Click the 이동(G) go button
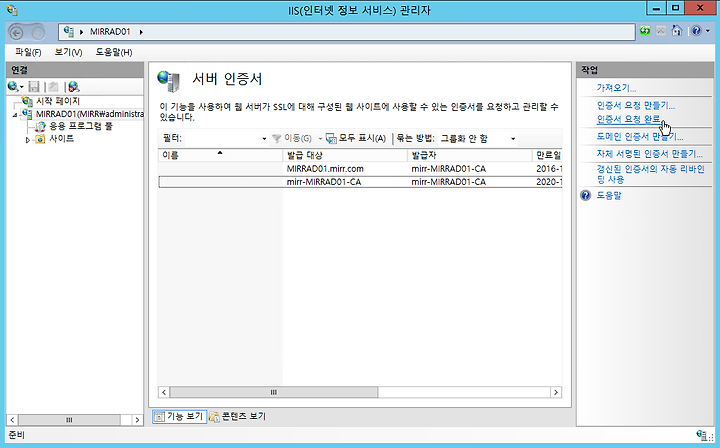Screen dimensions: 720x448 point(292,138)
